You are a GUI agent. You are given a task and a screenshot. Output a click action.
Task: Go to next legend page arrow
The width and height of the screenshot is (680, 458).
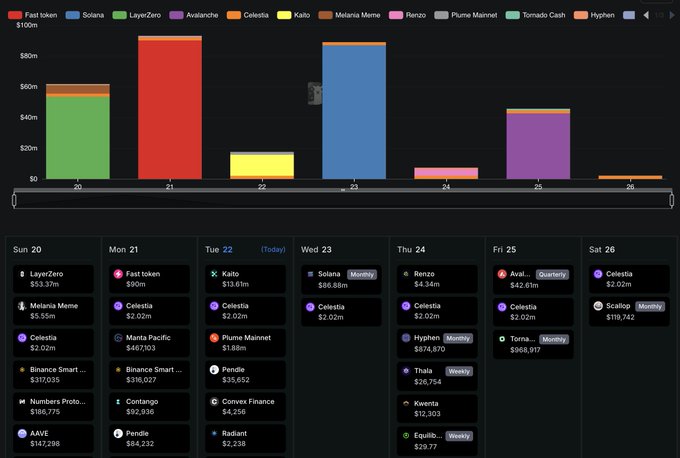tap(672, 15)
